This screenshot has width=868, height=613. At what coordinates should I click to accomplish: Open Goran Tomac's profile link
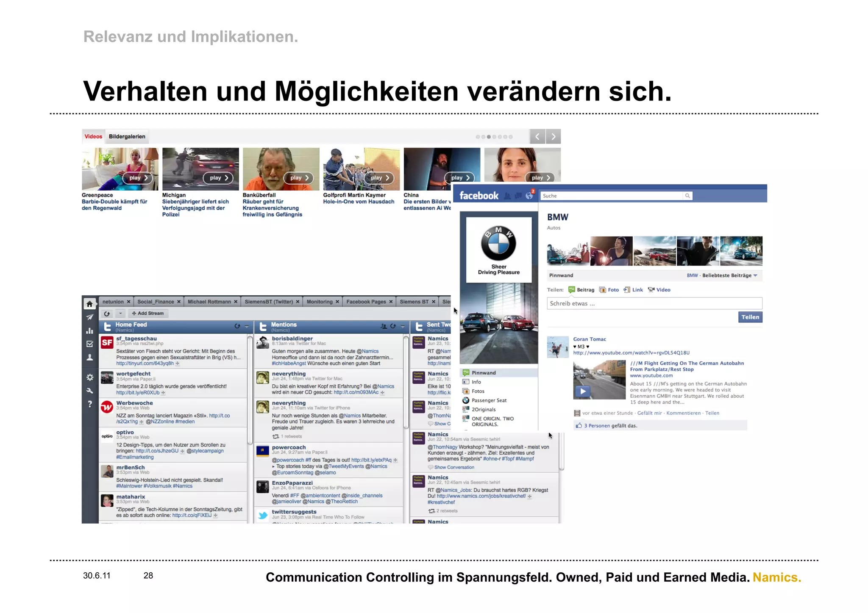coord(590,339)
